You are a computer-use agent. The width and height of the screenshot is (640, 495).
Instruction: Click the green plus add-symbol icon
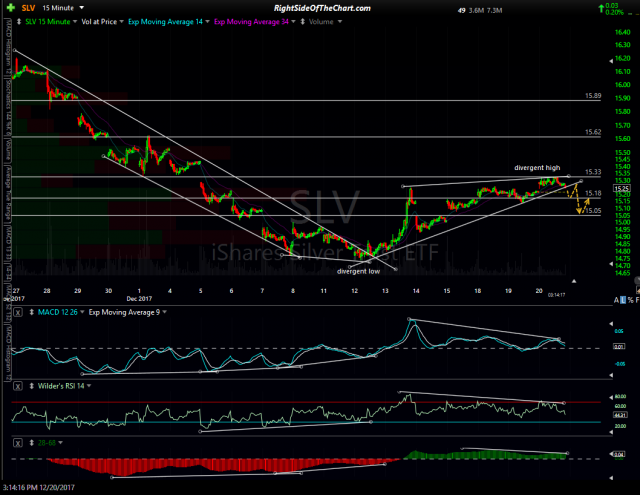[x=11, y=8]
